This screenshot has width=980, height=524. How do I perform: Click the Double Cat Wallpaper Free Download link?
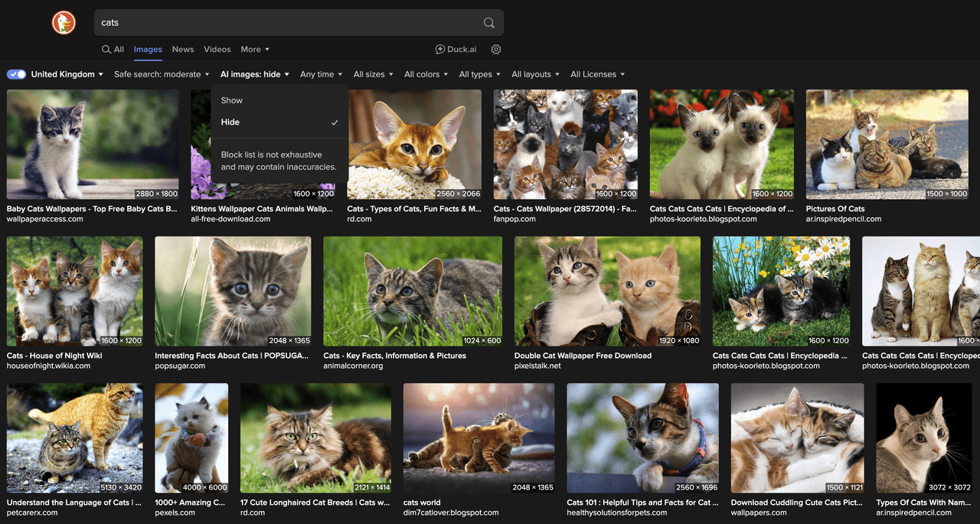[583, 356]
